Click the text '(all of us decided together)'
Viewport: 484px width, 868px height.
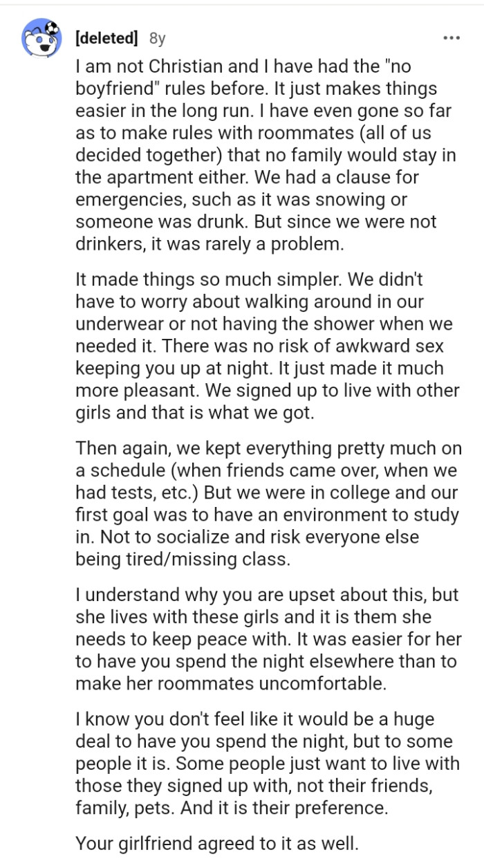click(263, 144)
